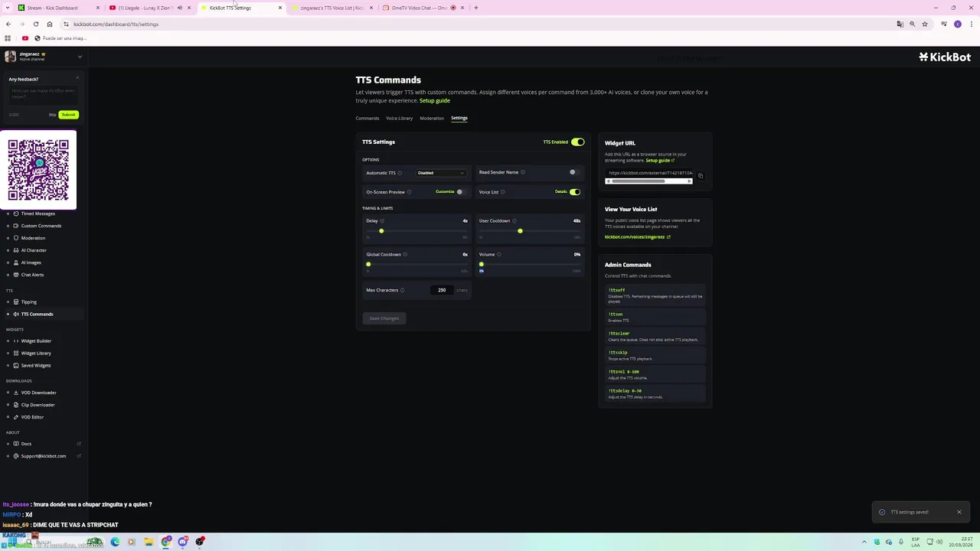Show info tooltip for Volume

[499, 254]
